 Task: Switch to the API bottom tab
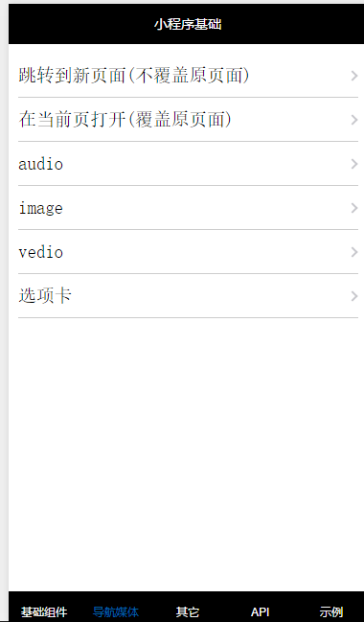click(260, 611)
